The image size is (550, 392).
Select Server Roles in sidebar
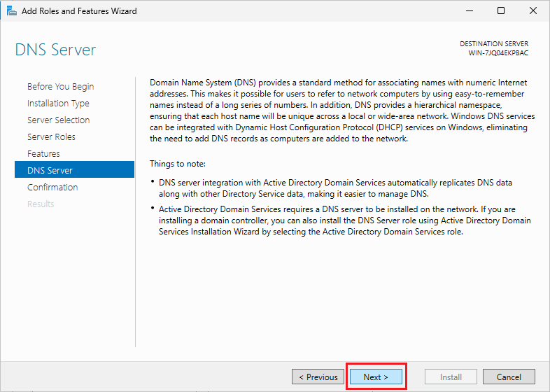coord(51,137)
